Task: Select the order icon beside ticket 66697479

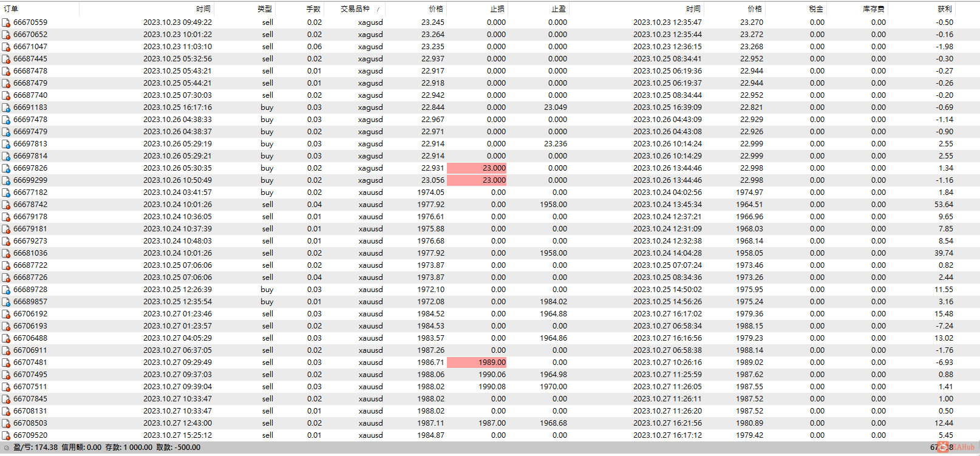Action: [x=6, y=132]
